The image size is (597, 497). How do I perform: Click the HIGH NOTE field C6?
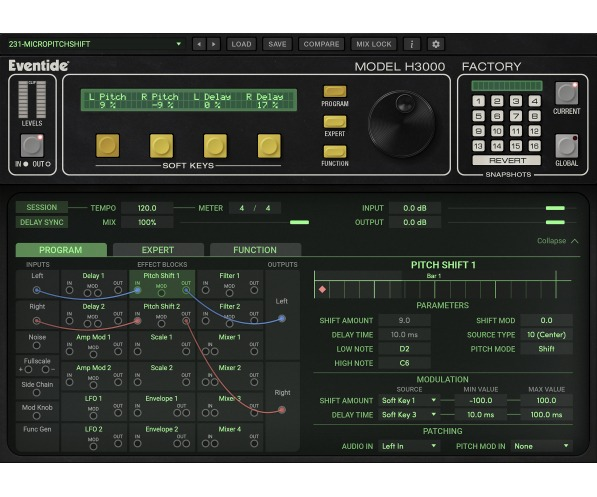click(x=404, y=363)
